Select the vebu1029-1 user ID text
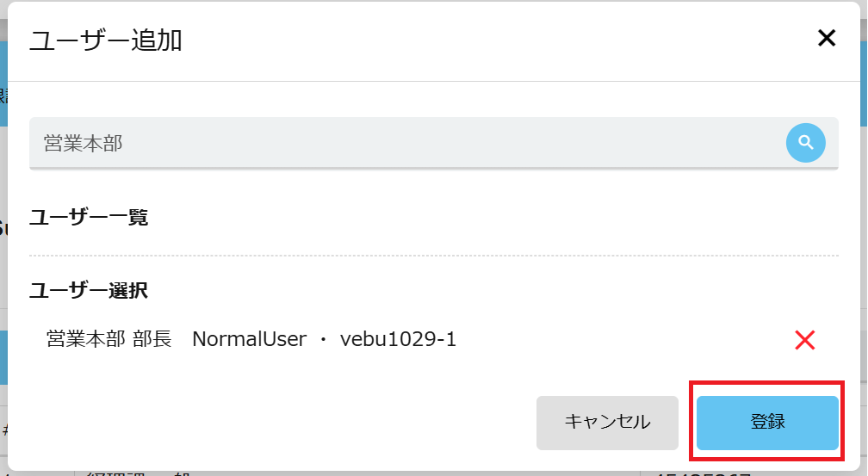The width and height of the screenshot is (868, 476). (x=398, y=340)
